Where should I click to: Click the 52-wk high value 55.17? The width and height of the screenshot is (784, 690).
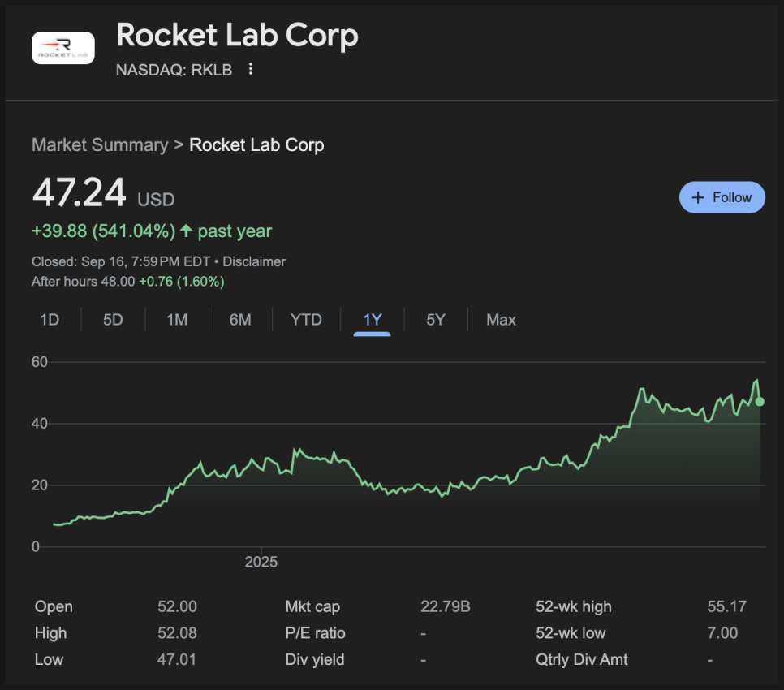726,606
